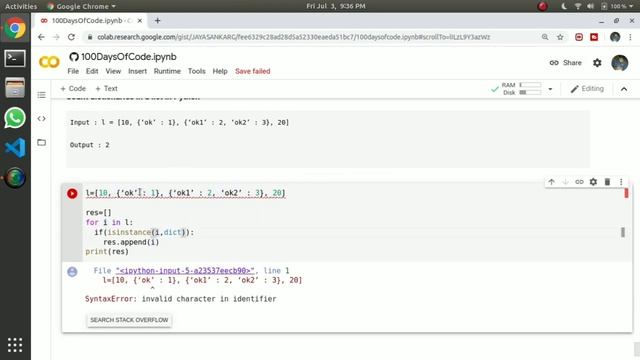Image resolution: width=640 pixels, height=360 pixels.
Task: Open the View menu
Action: [113, 71]
